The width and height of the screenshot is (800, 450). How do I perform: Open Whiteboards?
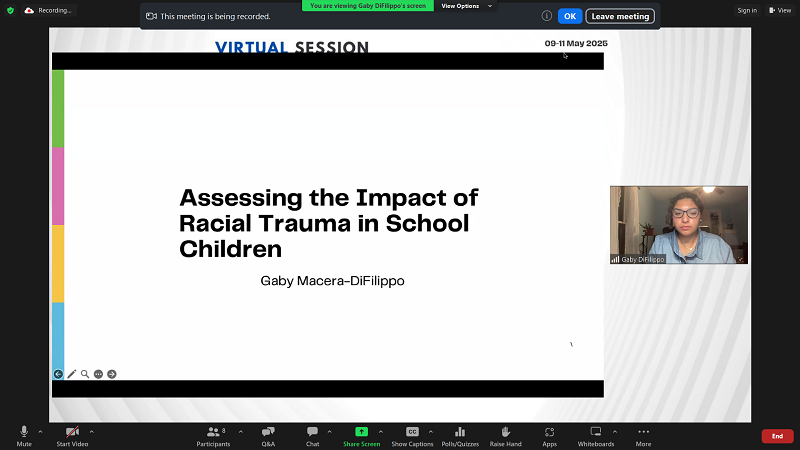[596, 434]
